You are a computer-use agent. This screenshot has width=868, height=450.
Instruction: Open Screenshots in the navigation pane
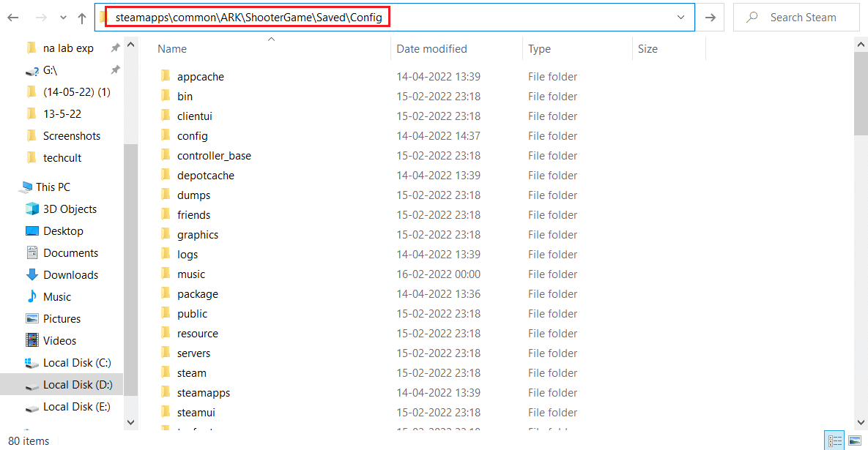coord(71,136)
